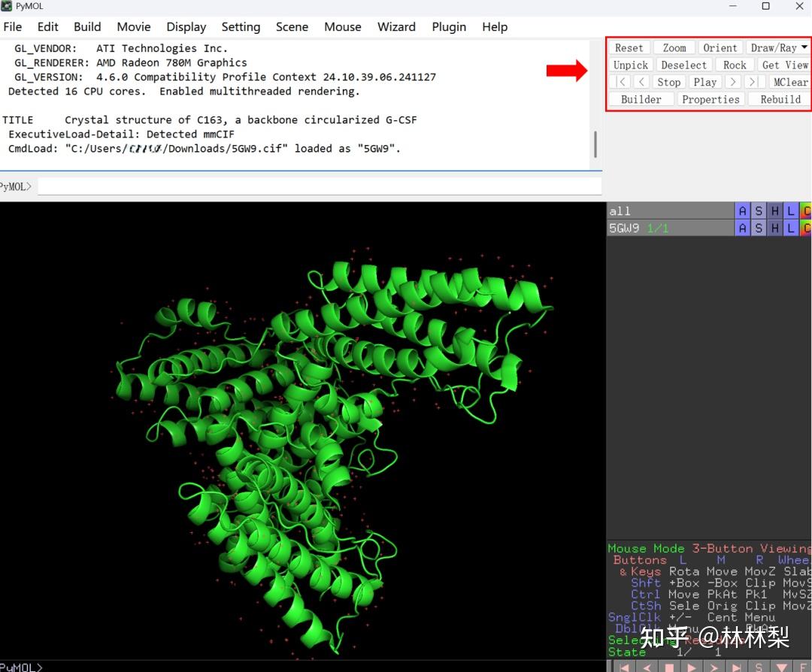Click the play triangle in the bottom playback bar

pos(690,667)
